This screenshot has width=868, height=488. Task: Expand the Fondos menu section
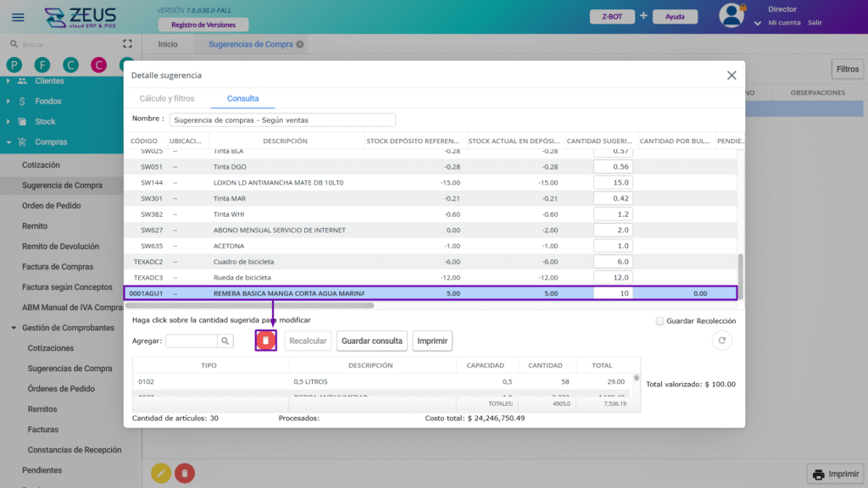(8, 102)
